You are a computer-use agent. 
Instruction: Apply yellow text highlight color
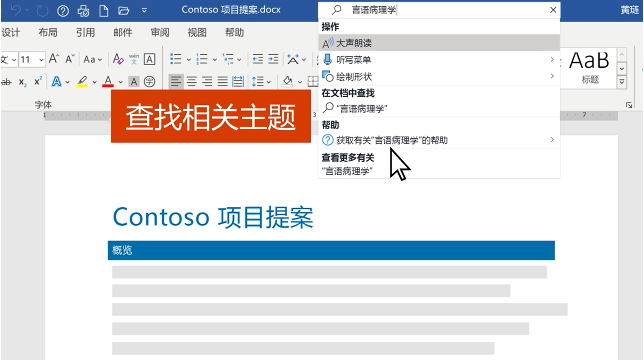click(x=82, y=81)
